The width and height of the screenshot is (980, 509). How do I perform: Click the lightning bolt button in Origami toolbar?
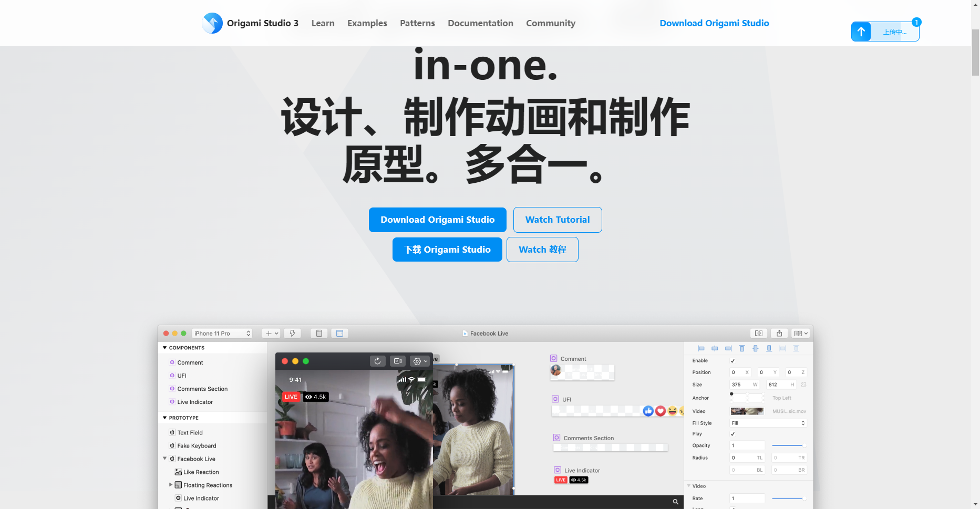coord(293,333)
